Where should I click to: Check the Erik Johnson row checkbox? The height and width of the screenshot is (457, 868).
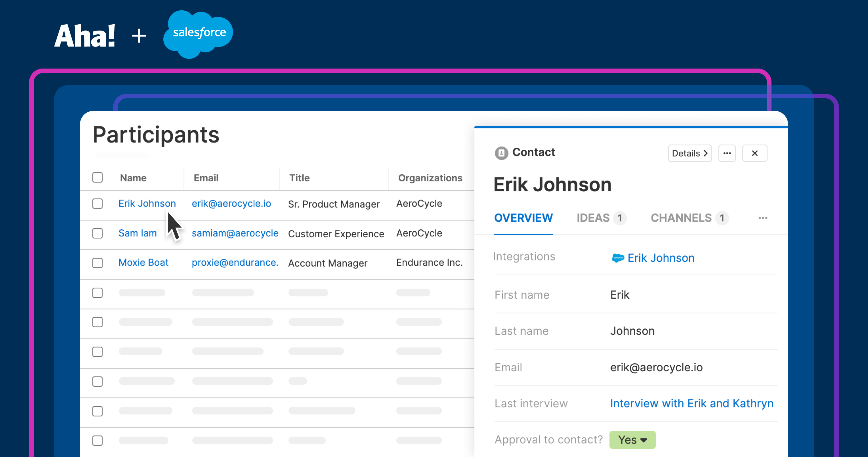point(97,204)
